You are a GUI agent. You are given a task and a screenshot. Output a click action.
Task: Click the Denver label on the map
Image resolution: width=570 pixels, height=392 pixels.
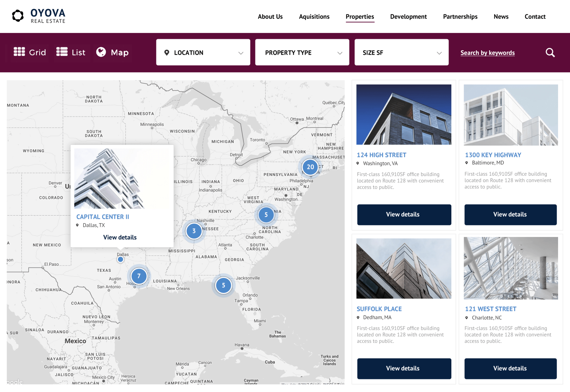55,183
